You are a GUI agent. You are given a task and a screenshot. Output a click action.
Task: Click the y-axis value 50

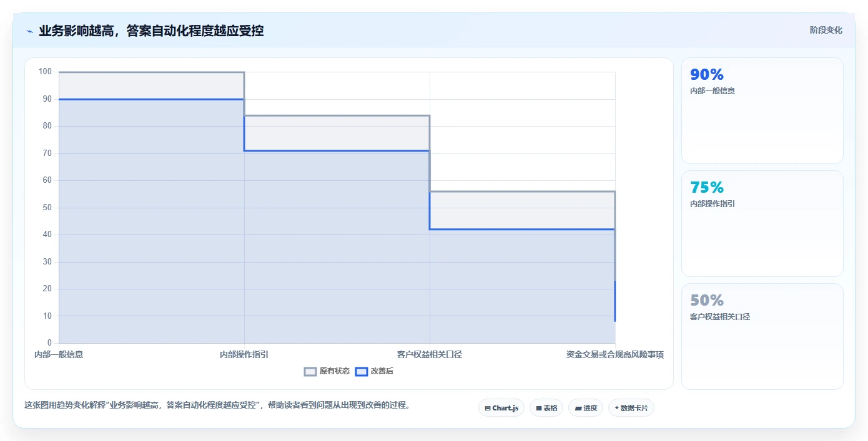coord(47,208)
